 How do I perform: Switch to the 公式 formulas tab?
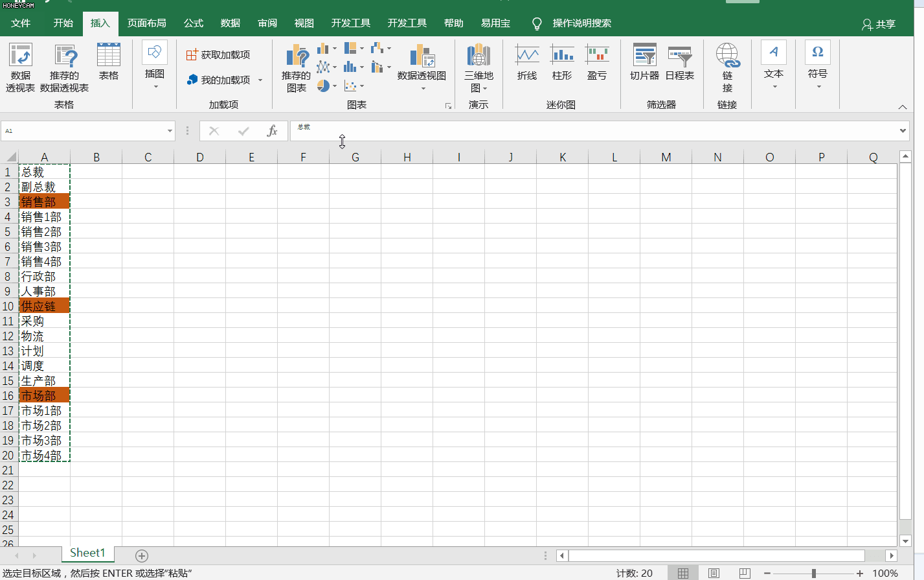[x=194, y=23]
